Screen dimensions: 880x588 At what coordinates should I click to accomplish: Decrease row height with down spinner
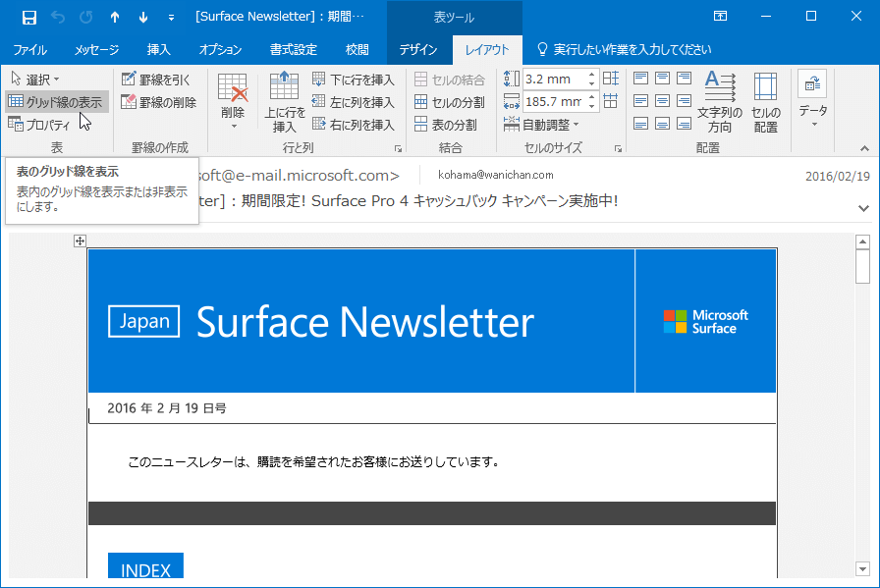pos(591,84)
